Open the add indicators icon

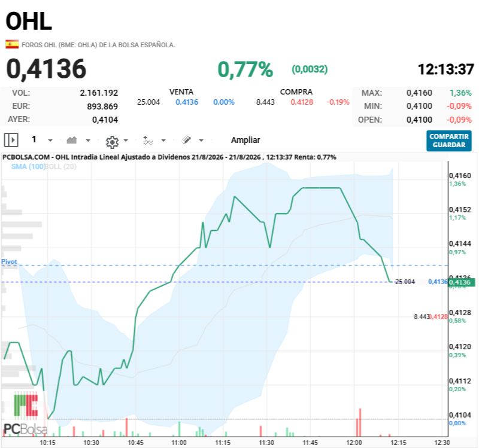[148, 141]
